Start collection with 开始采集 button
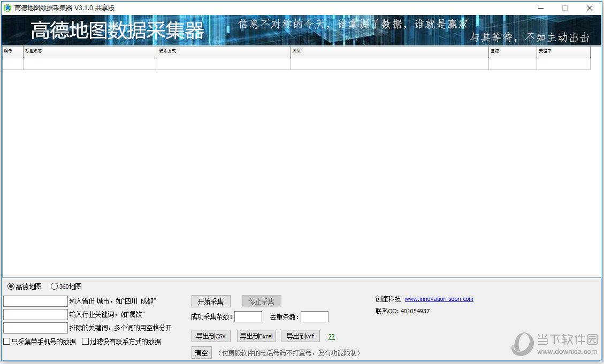Screen dimensions: 604x364 (x=211, y=301)
